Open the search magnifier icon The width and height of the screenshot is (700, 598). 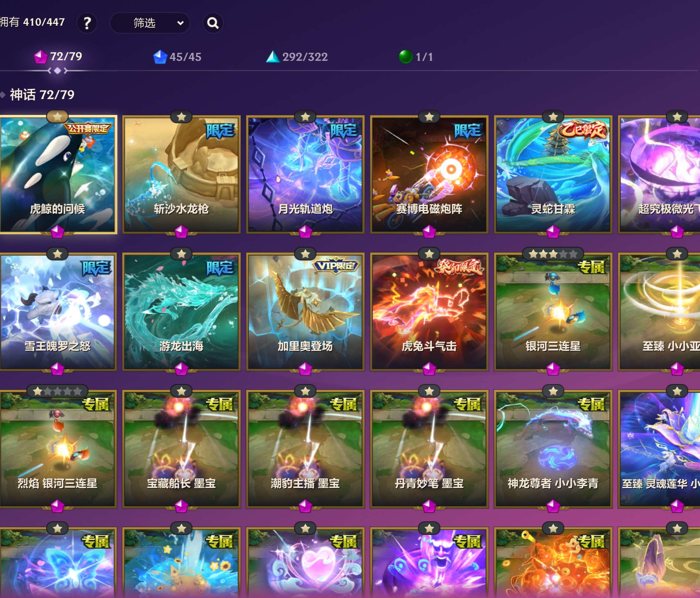212,23
